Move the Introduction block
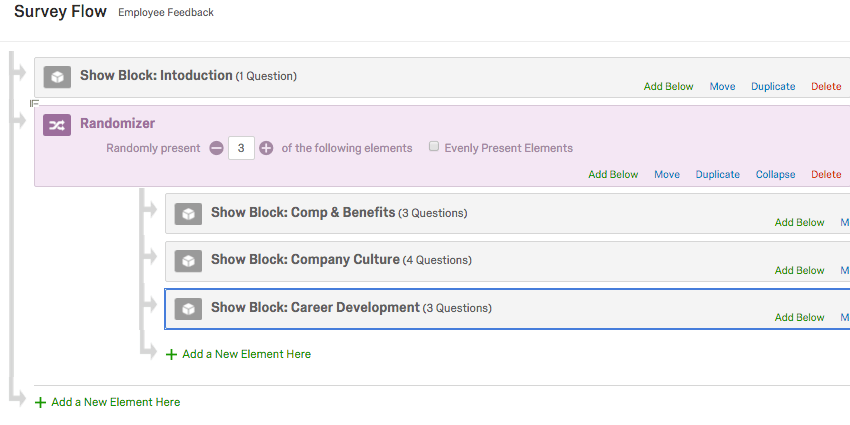This screenshot has height=425, width=850. click(x=722, y=87)
